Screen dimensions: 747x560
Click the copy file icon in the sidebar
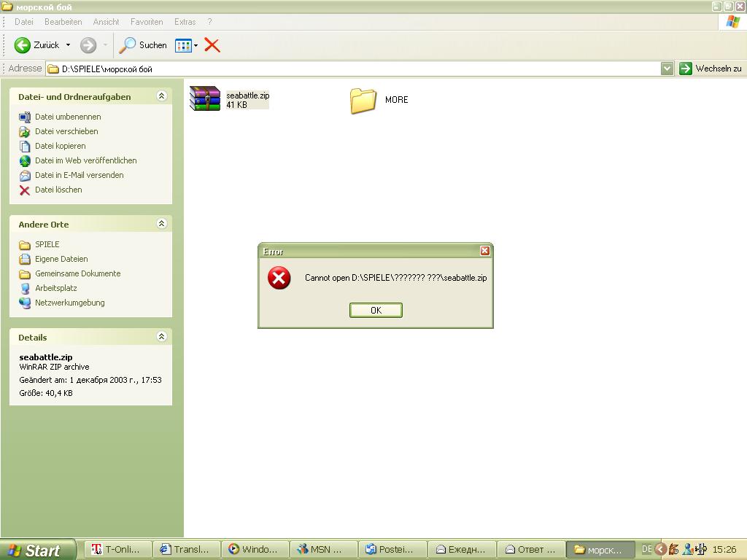[x=25, y=146]
